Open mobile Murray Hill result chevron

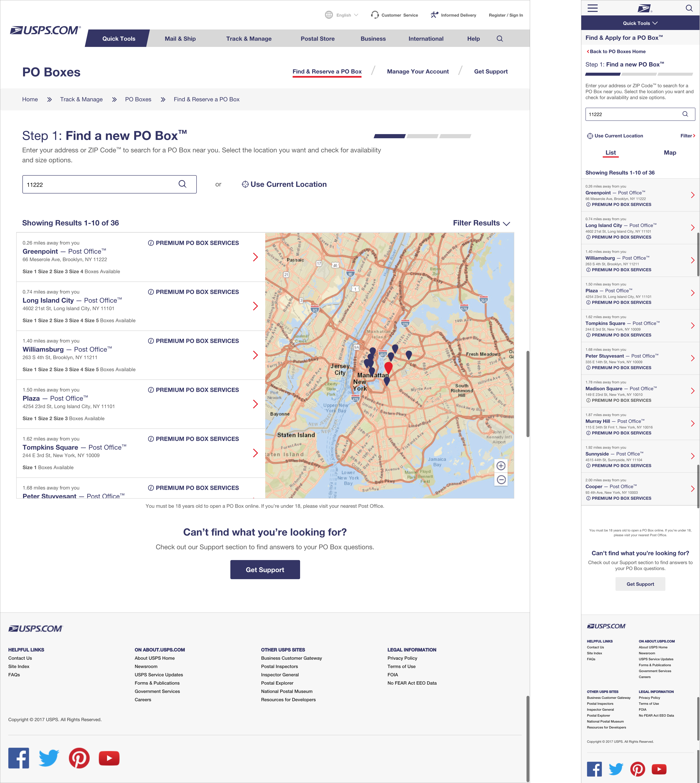(692, 424)
